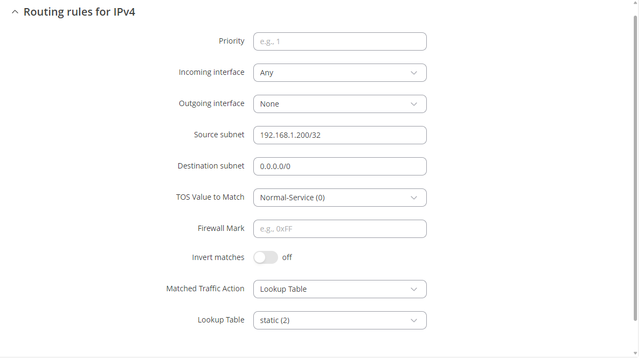Click the Firewall Mark label text
Image resolution: width=644 pixels, height=358 pixels.
[x=221, y=228]
